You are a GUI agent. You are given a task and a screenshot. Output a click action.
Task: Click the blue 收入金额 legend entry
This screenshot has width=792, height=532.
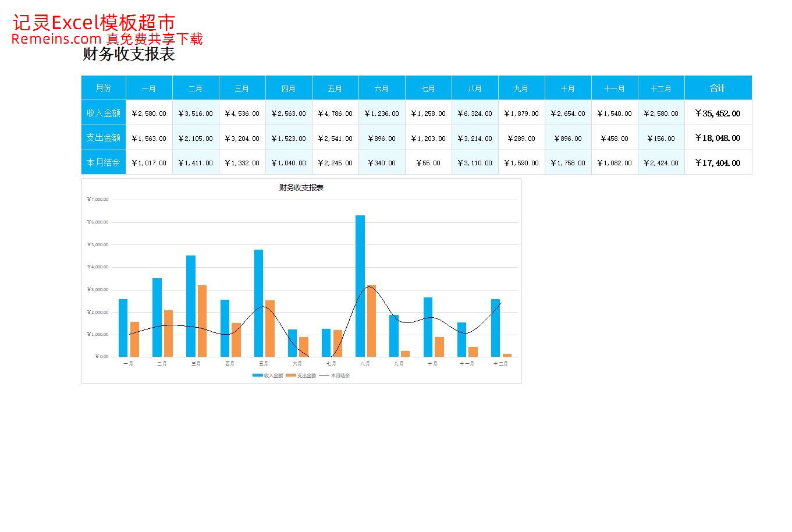coord(268,375)
